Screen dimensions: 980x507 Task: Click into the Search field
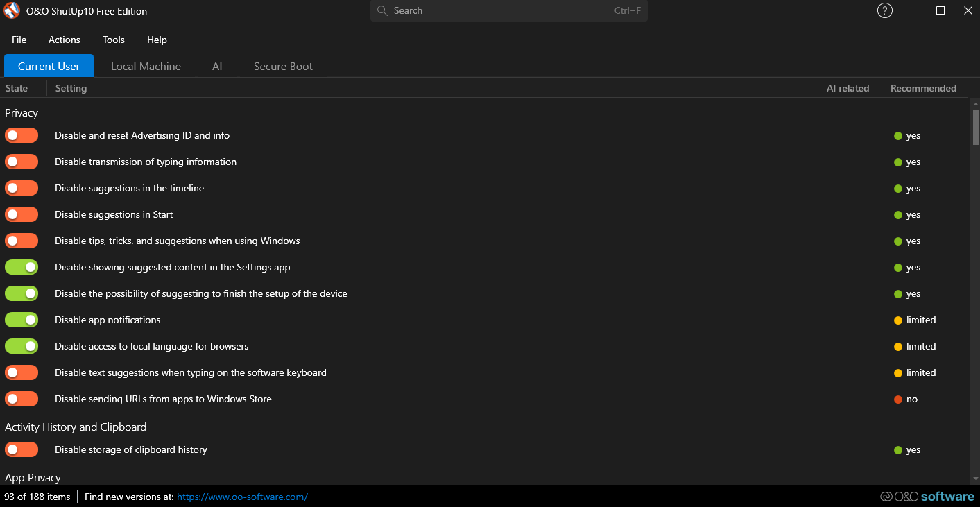pos(509,10)
